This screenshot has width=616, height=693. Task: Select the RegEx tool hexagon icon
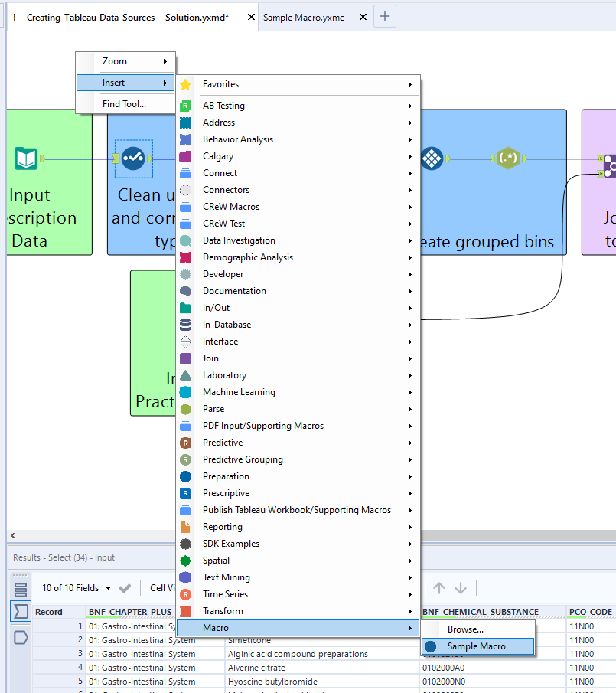(x=508, y=159)
